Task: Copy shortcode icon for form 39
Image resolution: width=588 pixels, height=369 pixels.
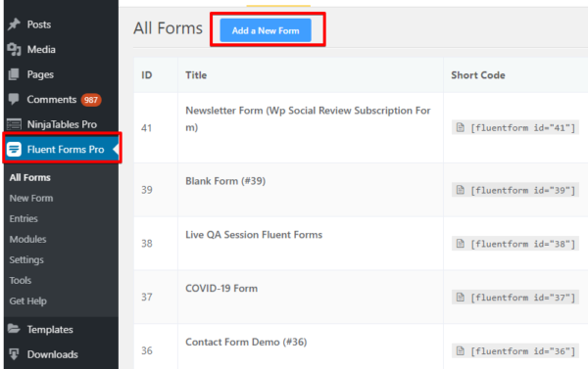Action: [461, 190]
